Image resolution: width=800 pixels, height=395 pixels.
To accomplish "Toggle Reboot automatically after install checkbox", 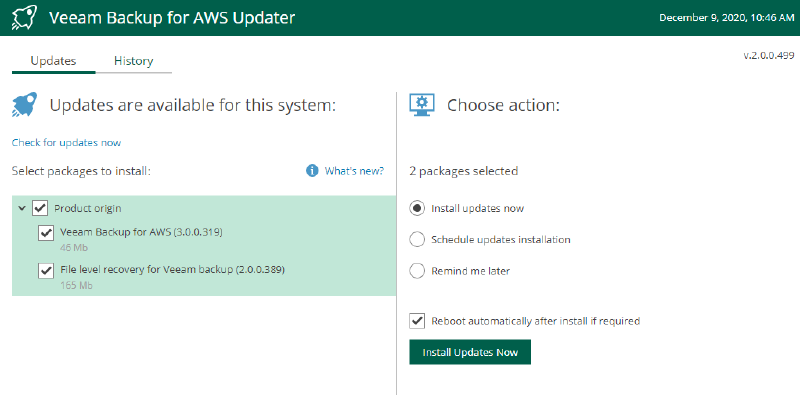I will click(417, 321).
